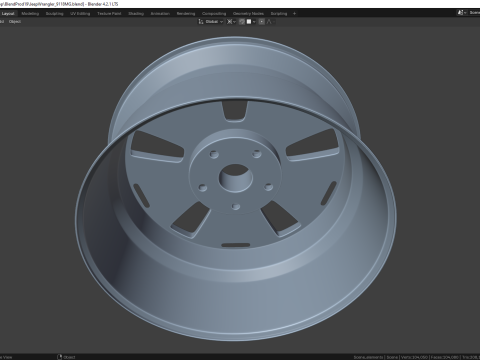
Task: Open the snapping options dropdown arrow
Action: coord(254,22)
